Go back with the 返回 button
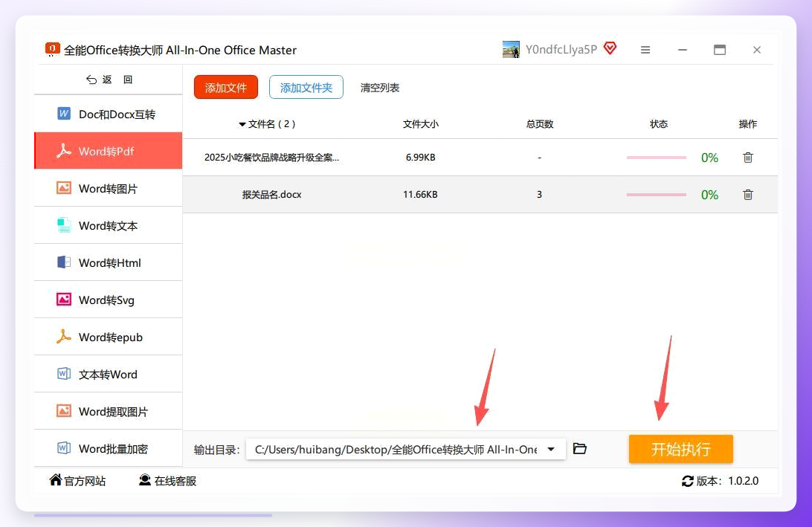This screenshot has height=527, width=812. pos(109,80)
